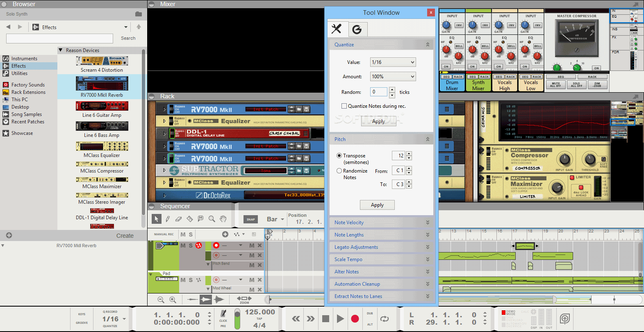Click the Stop transport button

tap(325, 318)
